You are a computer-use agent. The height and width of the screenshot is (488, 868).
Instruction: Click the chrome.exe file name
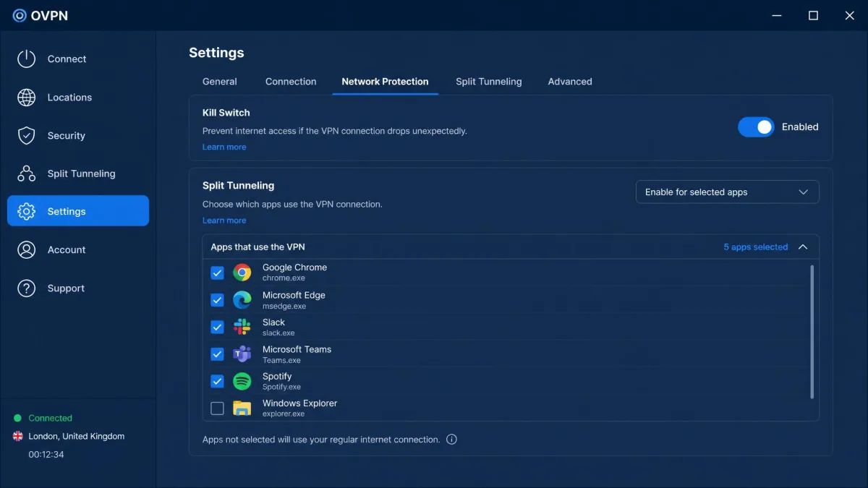[x=284, y=278]
